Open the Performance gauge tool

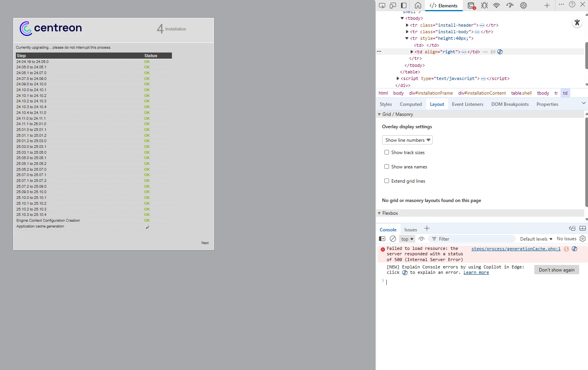point(510,5)
